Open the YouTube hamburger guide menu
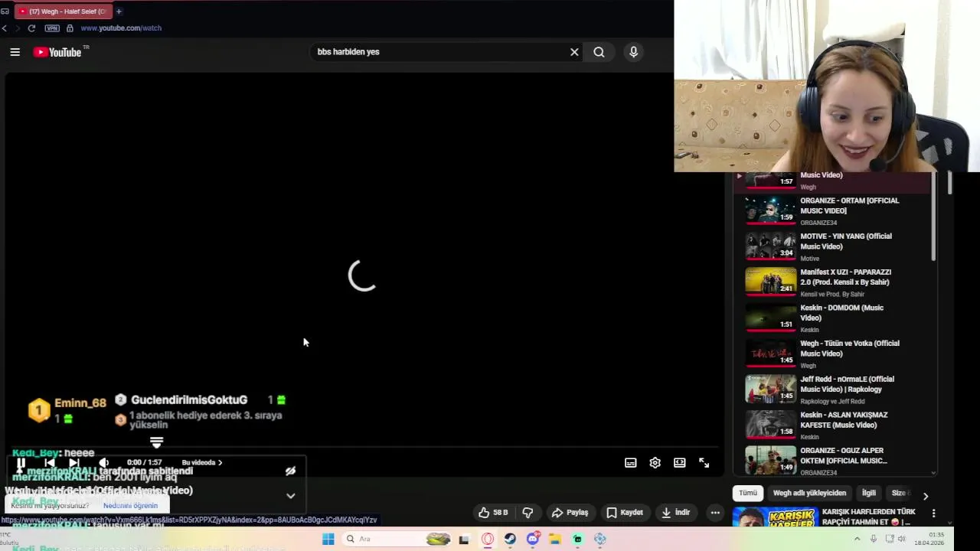The height and width of the screenshot is (551, 980). 15,52
